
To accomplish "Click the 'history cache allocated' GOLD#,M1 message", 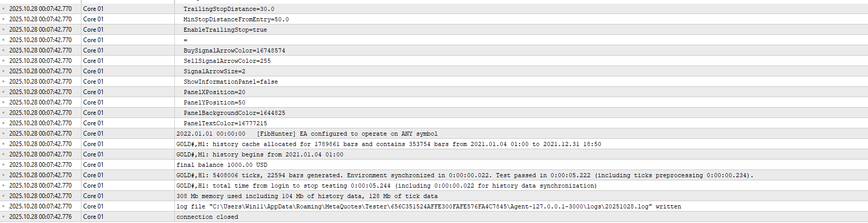I will 388,144.
